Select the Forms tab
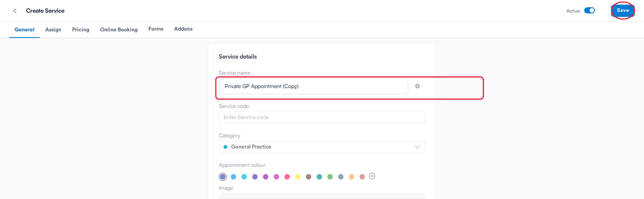Viewport: 644px width, 199px height. [156, 29]
